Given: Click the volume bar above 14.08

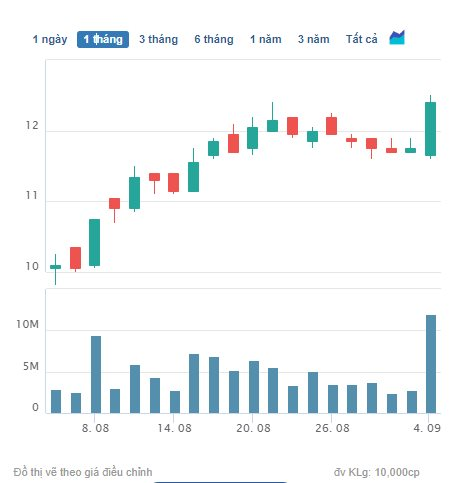Looking at the screenshot, I should tap(175, 402).
